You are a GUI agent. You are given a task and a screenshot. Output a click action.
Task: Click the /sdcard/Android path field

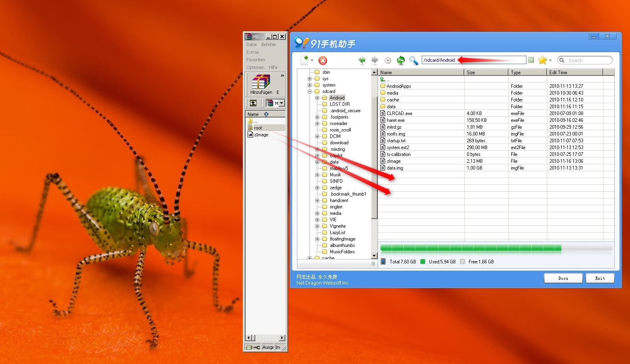pos(474,60)
